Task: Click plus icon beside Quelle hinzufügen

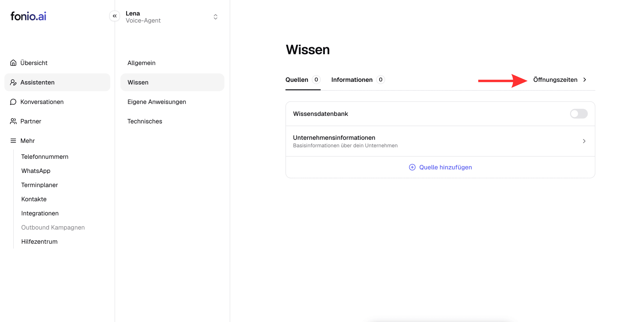Action: coord(412,167)
